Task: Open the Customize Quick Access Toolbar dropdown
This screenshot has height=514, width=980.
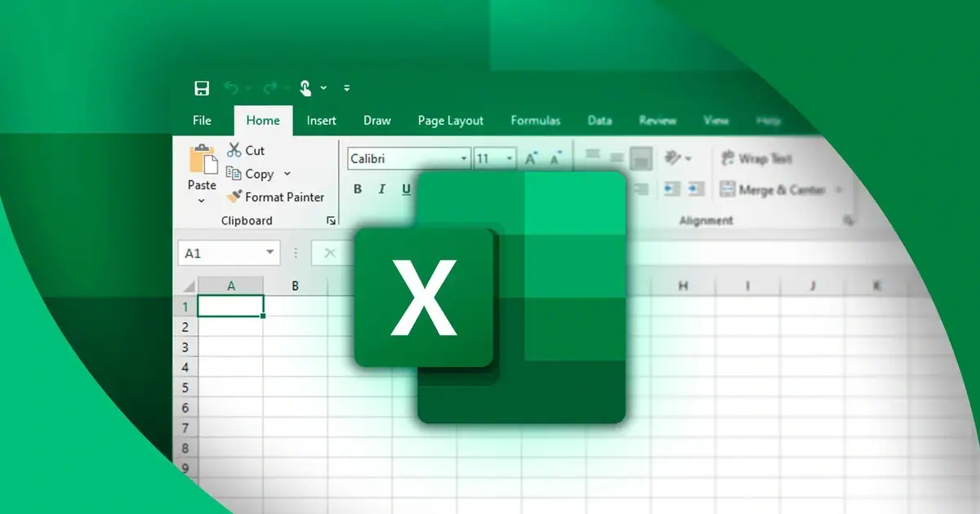Action: (346, 87)
